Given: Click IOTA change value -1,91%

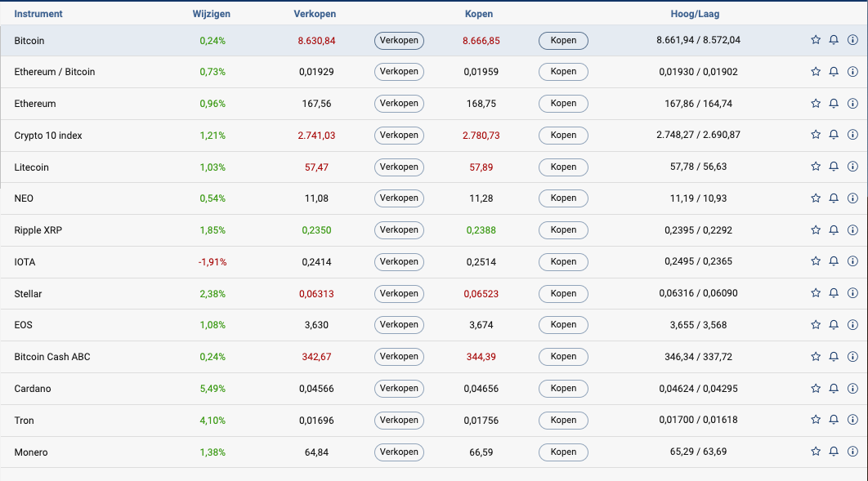Looking at the screenshot, I should coord(213,262).
